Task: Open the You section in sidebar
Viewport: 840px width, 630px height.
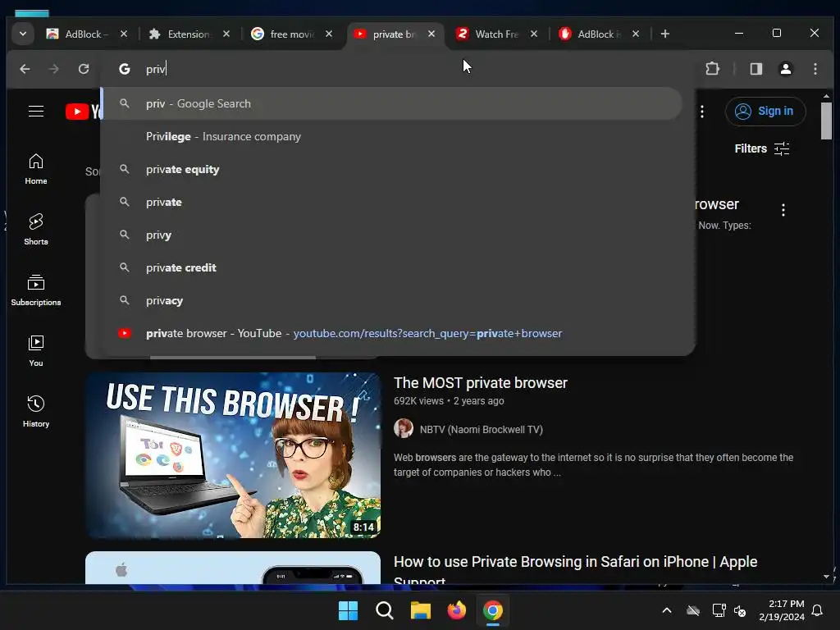Action: coord(36,351)
